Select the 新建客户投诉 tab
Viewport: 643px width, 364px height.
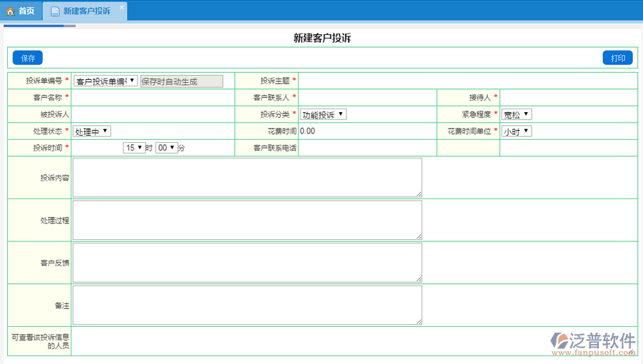pyautogui.click(x=86, y=11)
